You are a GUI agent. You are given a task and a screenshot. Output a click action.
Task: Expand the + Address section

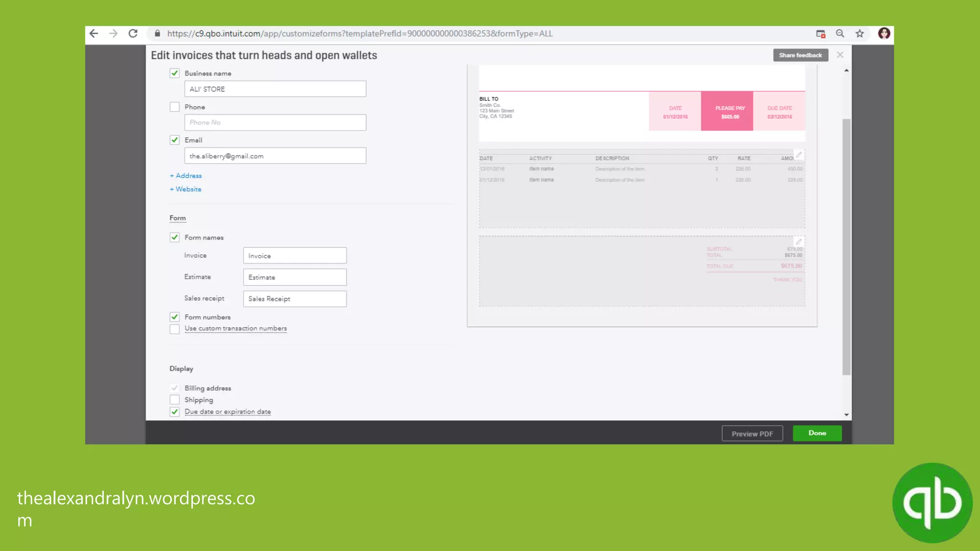point(186,176)
